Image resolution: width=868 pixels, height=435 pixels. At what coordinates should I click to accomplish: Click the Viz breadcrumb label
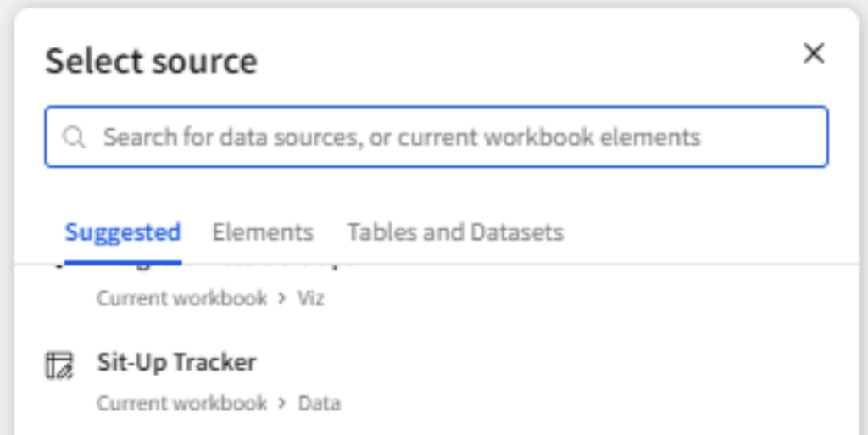(x=310, y=298)
